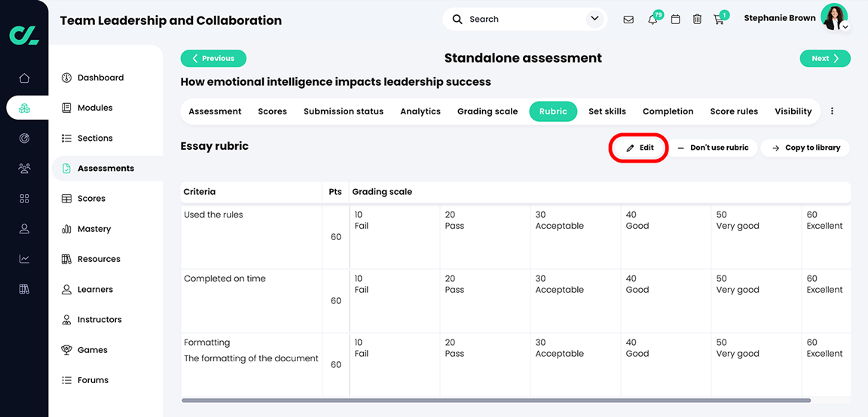View notifications bell with 79 badge
This screenshot has height=417, width=868.
(653, 20)
